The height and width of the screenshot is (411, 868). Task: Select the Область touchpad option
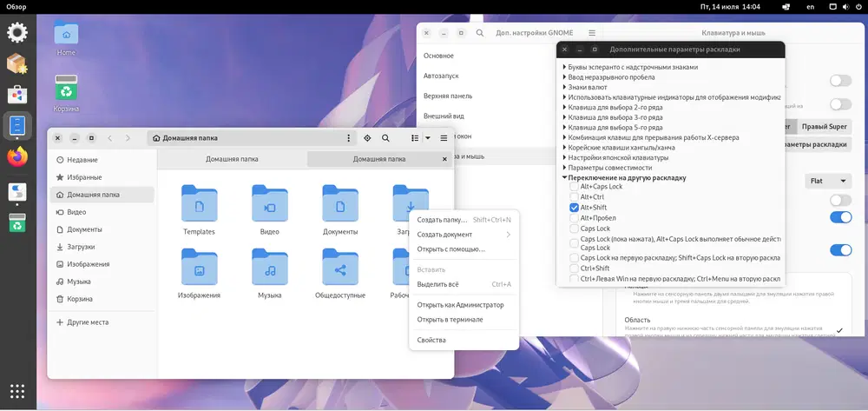pos(733,327)
